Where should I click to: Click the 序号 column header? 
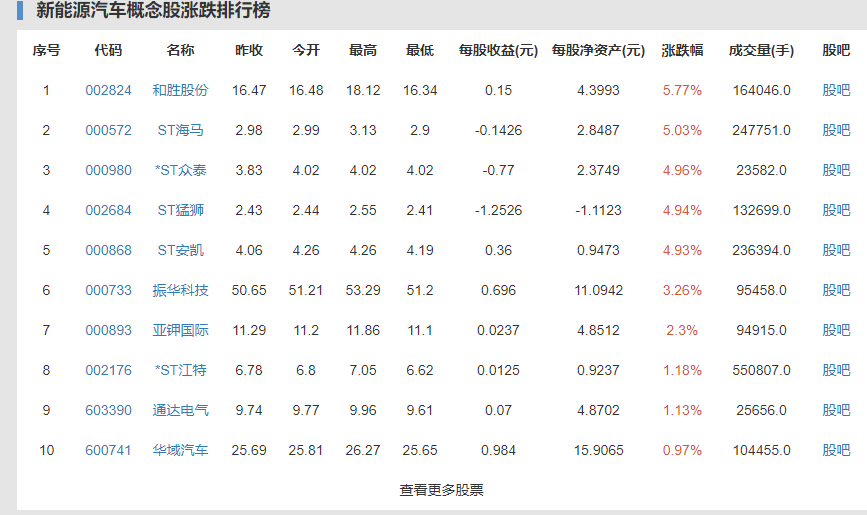(x=46, y=50)
